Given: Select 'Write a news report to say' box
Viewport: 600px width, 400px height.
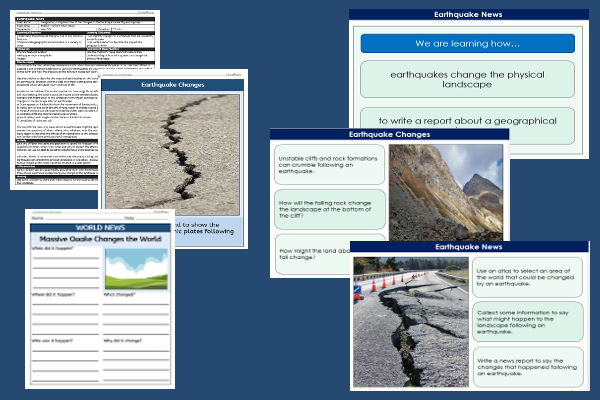Looking at the screenshot, I should pos(528,367).
